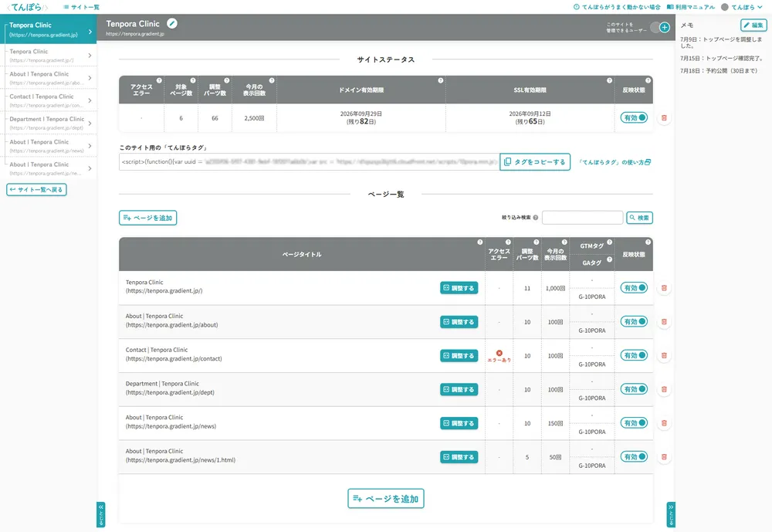Open てんぽらがうまく動かない場合 help link
This screenshot has height=532, width=772.
[617, 7]
